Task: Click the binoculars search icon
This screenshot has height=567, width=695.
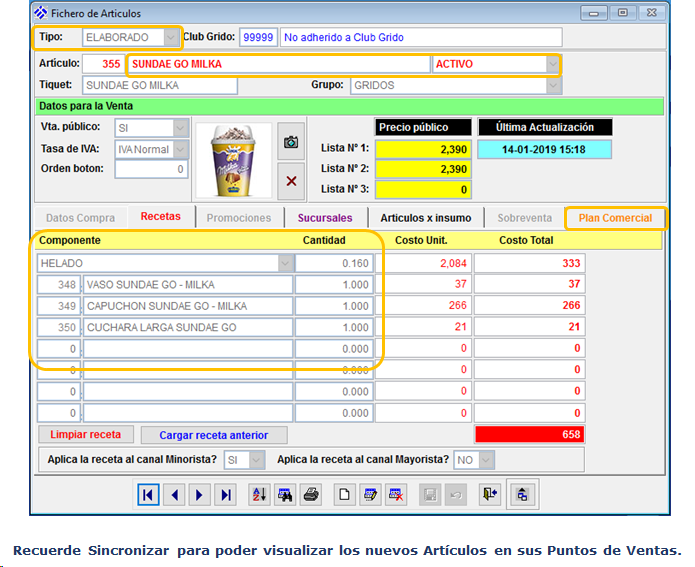Action: 285,495
